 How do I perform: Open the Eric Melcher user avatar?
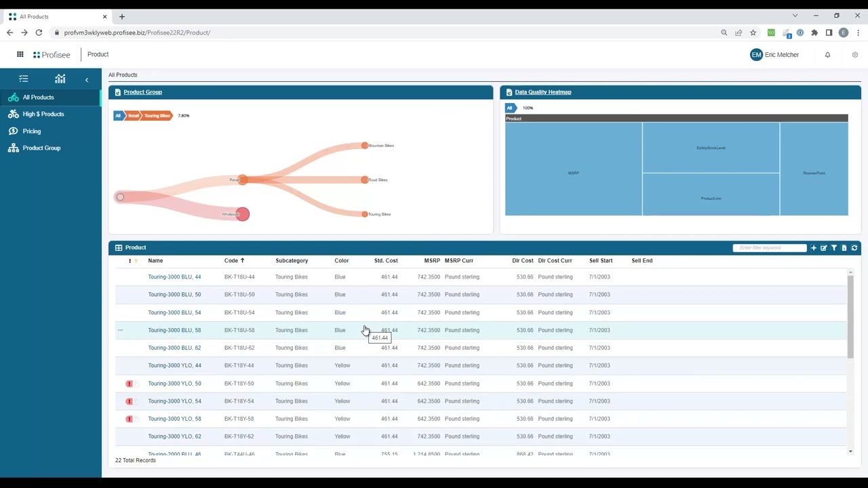(756, 55)
